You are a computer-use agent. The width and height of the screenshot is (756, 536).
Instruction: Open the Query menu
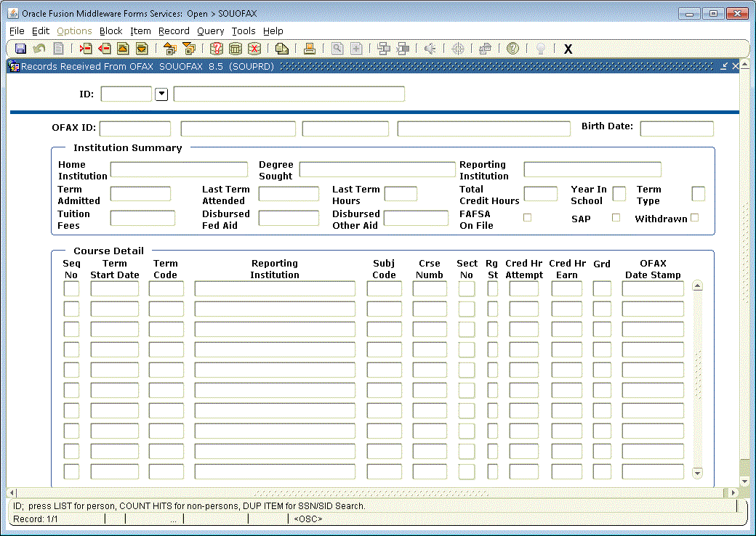pyautogui.click(x=210, y=31)
